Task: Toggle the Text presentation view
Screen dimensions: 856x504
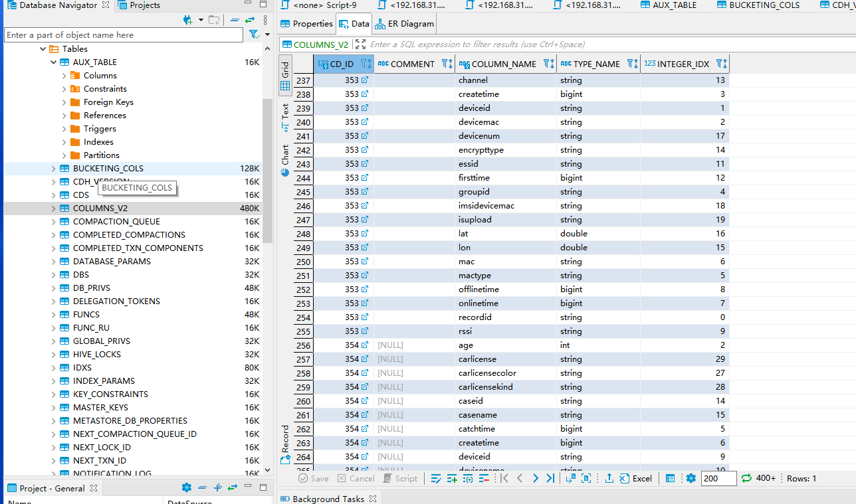Action: (x=285, y=116)
